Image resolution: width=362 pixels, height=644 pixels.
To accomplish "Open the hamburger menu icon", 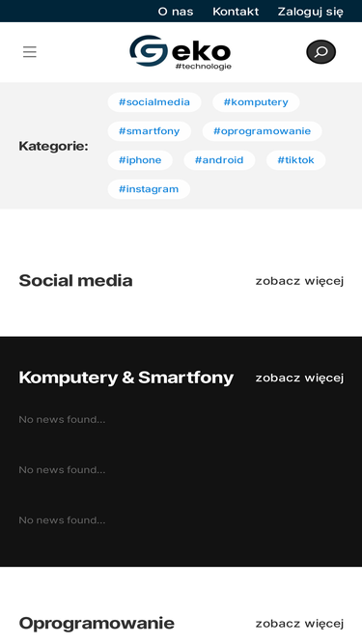I will click(30, 52).
